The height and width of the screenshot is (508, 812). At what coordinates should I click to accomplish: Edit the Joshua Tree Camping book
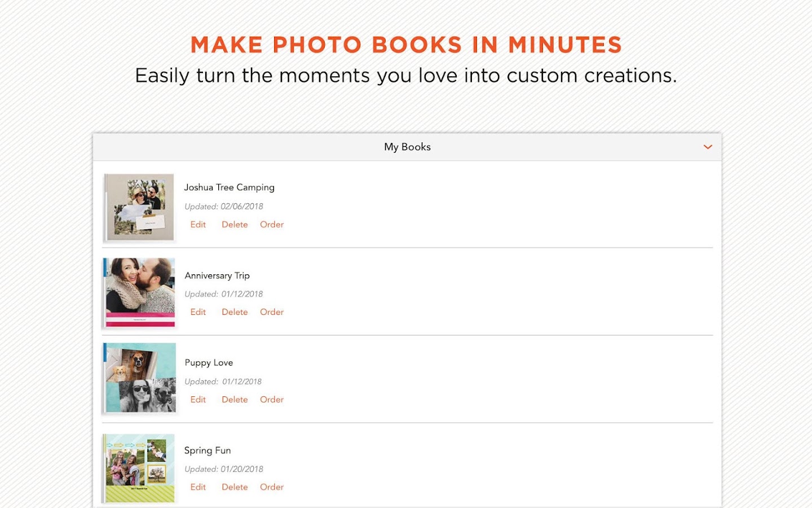[x=198, y=225]
